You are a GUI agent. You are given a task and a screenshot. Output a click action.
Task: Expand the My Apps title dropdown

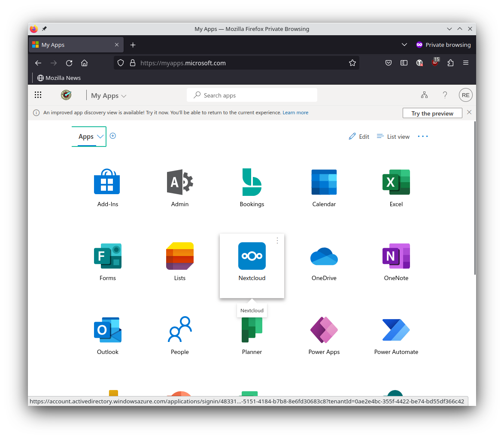click(124, 96)
